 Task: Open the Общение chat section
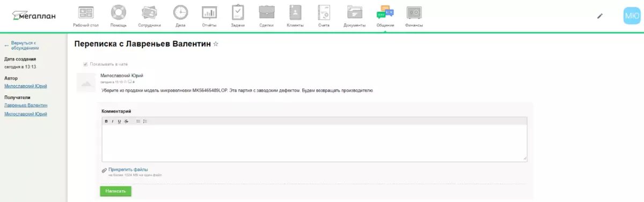[x=385, y=16]
